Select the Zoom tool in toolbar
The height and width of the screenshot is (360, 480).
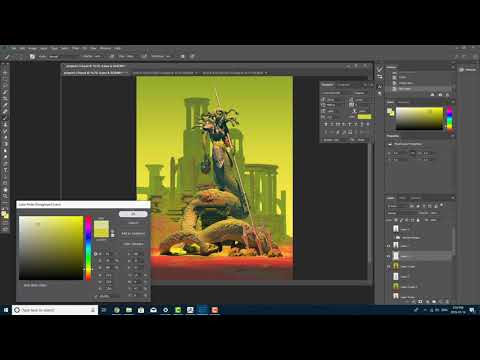[x=5, y=196]
